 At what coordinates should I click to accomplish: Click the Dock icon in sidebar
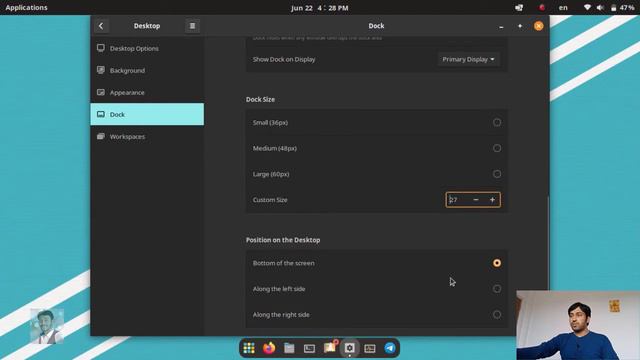101,114
